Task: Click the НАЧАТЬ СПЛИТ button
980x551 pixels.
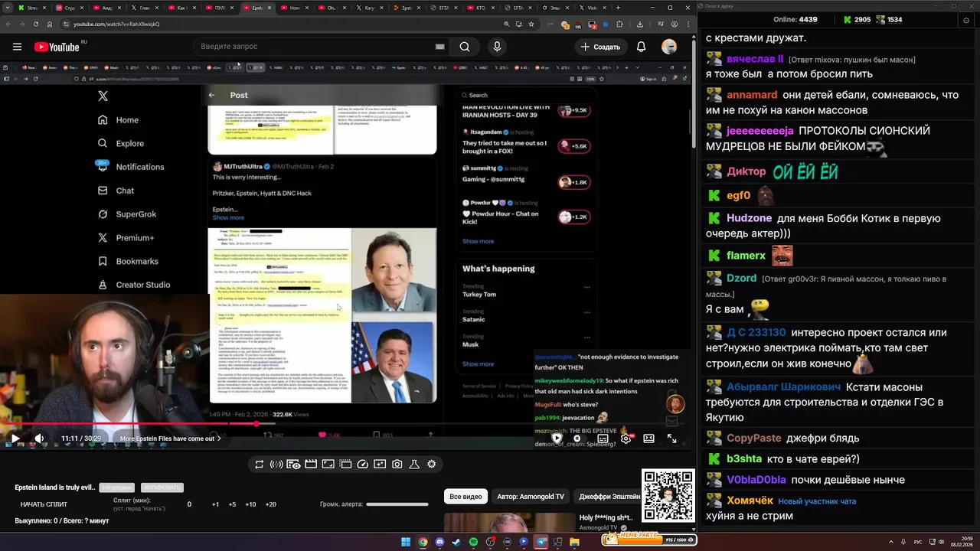Action: [x=44, y=504]
